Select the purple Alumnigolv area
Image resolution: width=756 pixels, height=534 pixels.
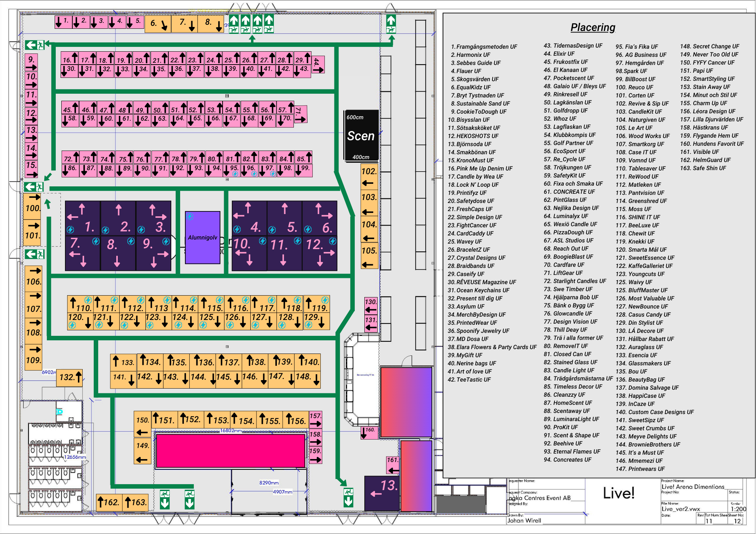click(x=203, y=237)
